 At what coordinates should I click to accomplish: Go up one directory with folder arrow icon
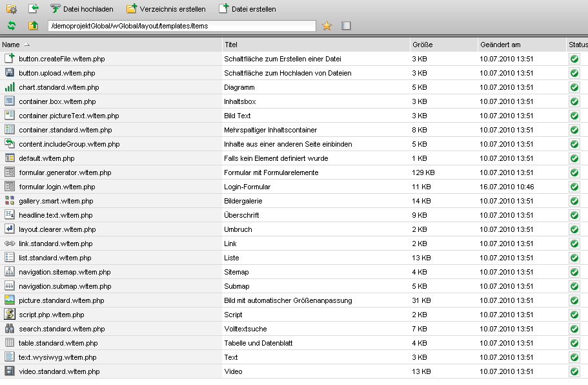pyautogui.click(x=34, y=26)
